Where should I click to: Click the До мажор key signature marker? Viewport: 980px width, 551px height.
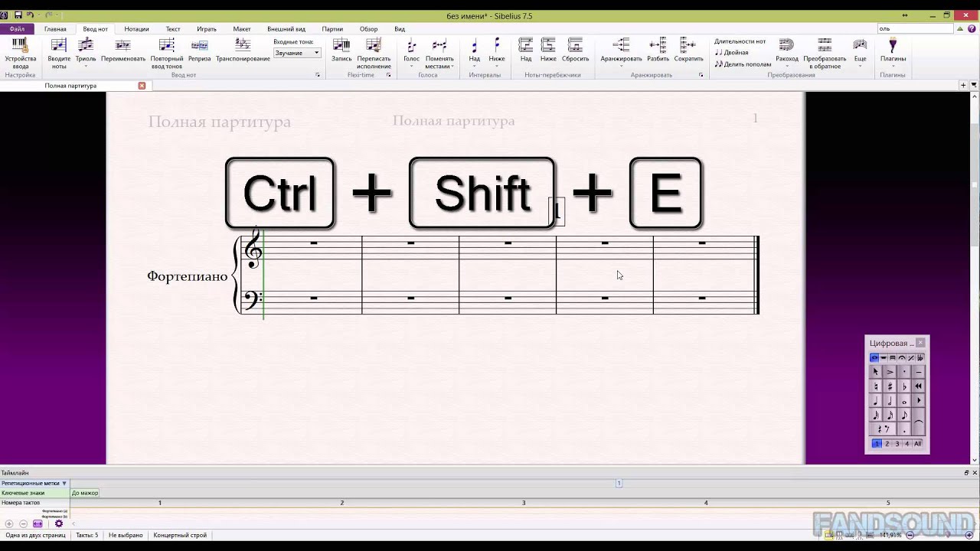[85, 493]
